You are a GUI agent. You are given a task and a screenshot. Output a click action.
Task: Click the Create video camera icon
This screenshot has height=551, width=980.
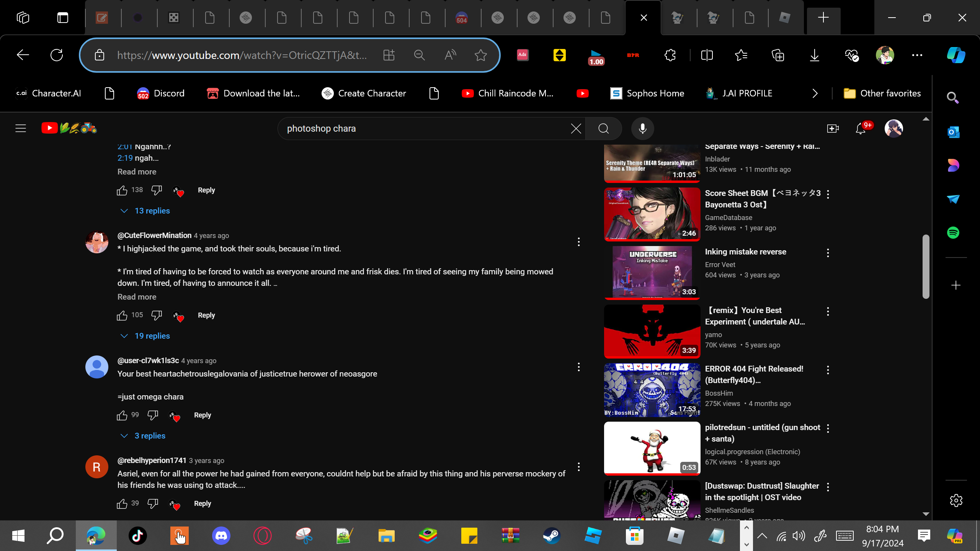[833, 129]
